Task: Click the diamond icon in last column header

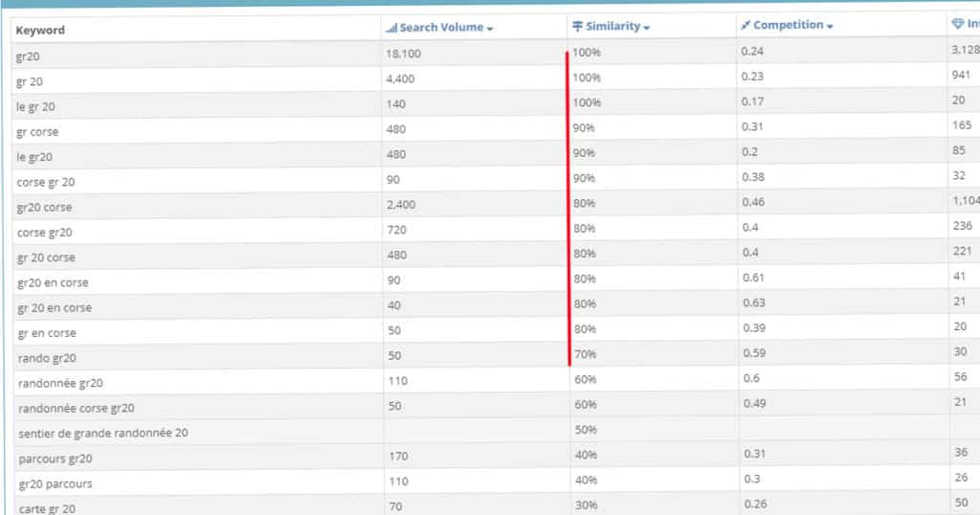Action: [x=957, y=24]
